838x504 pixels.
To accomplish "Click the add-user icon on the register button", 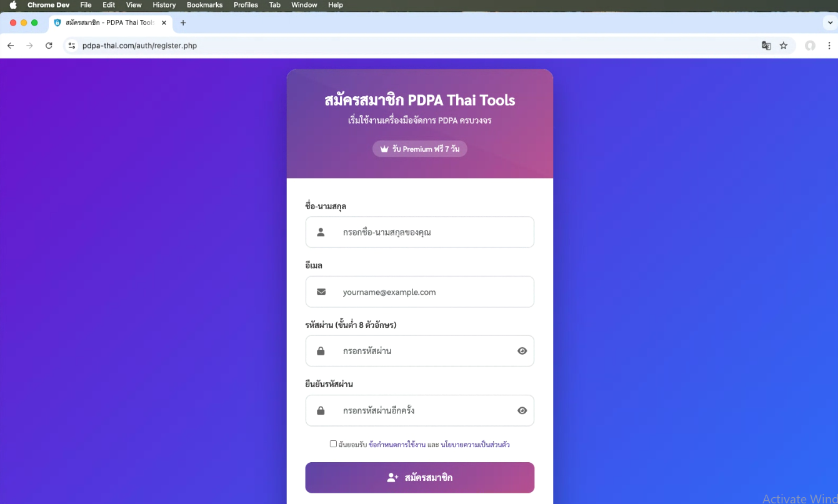I will pos(392,477).
